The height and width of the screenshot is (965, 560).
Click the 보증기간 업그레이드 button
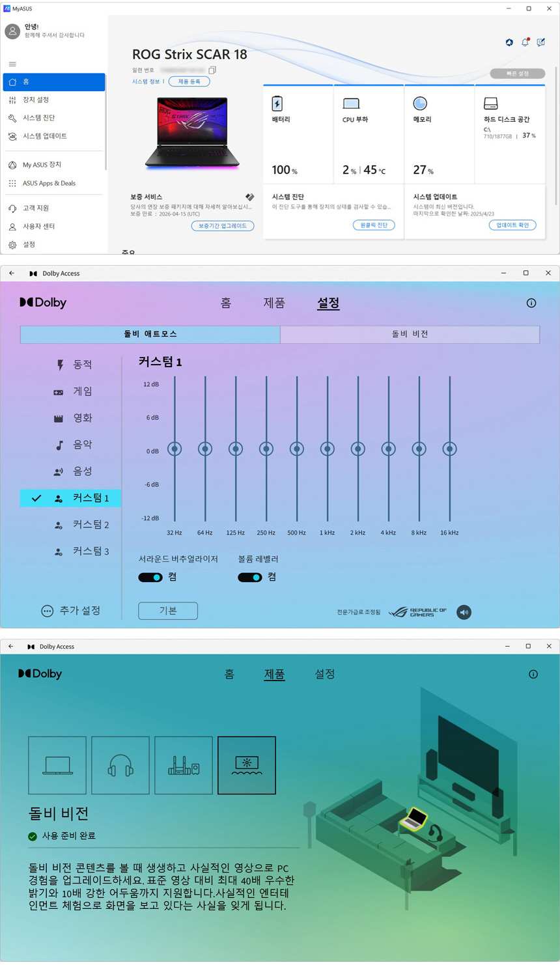coord(223,226)
